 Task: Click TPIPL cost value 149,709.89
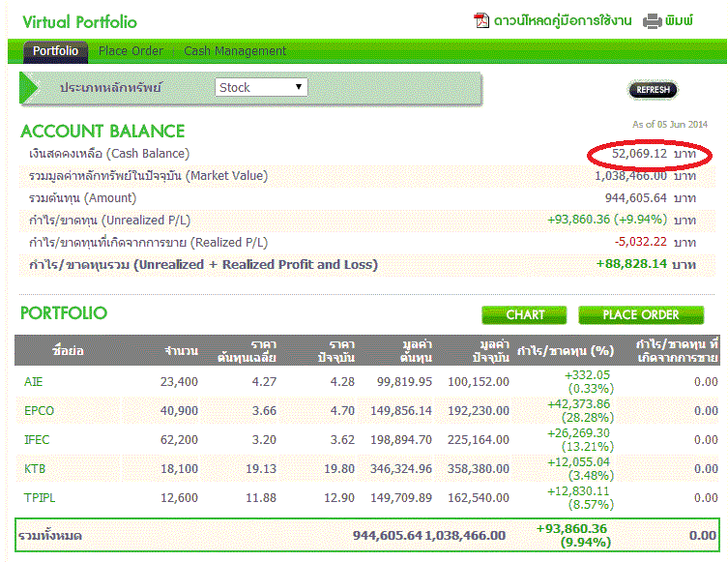click(x=400, y=498)
